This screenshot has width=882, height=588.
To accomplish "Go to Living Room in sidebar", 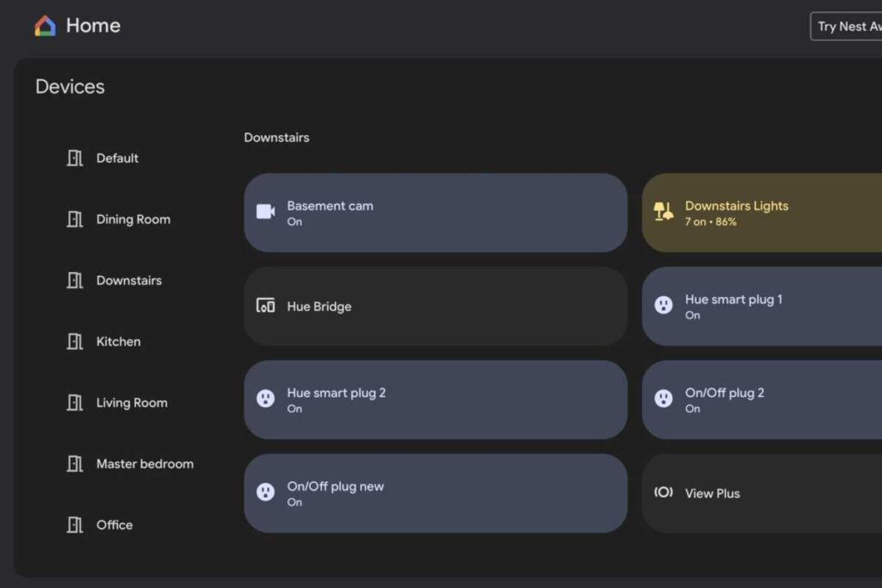I will point(131,403).
